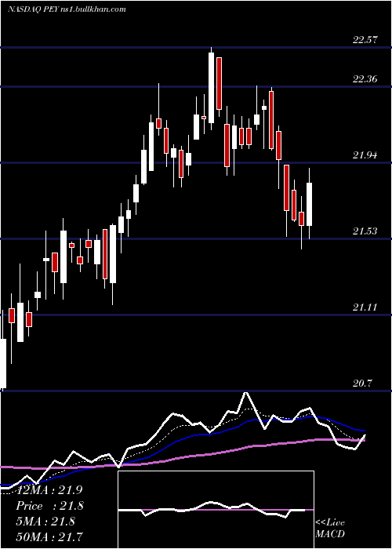The image size is (392, 549).
Task: Click the NASDAQ PEY chart title text
Action: click(x=67, y=9)
